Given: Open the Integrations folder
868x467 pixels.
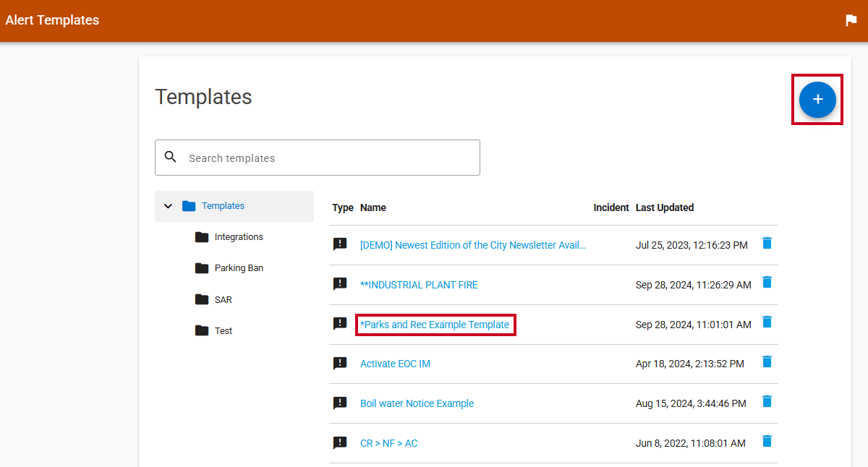Looking at the screenshot, I should 239,237.
